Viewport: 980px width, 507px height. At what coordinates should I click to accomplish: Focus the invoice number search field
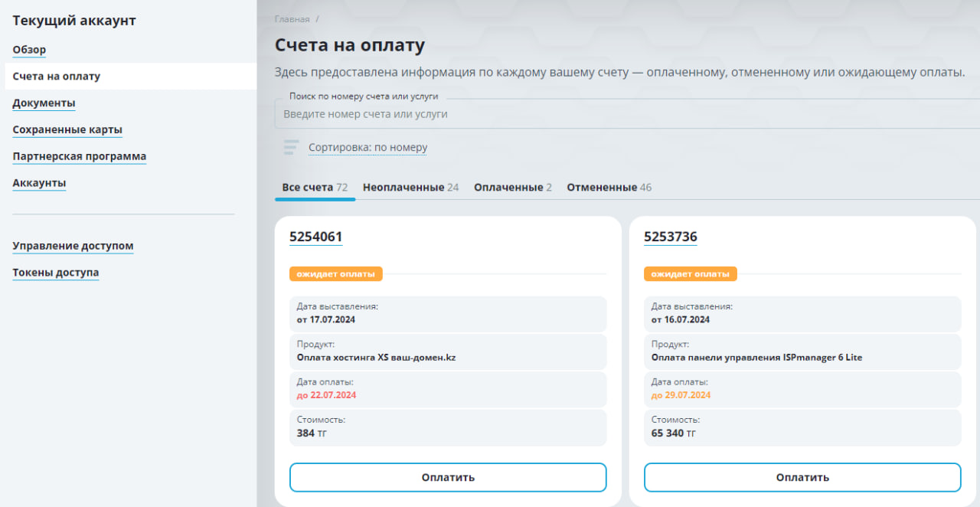[627, 113]
